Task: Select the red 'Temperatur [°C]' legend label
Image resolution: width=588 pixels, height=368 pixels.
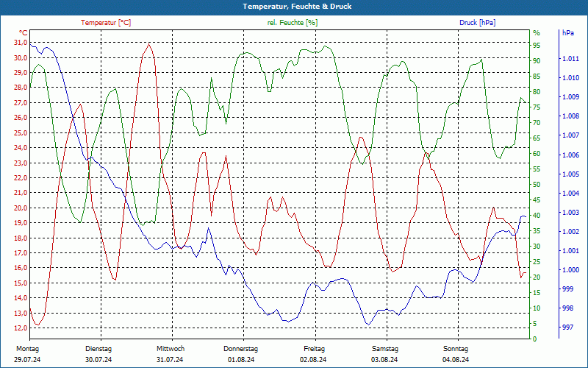Action: 106,23
